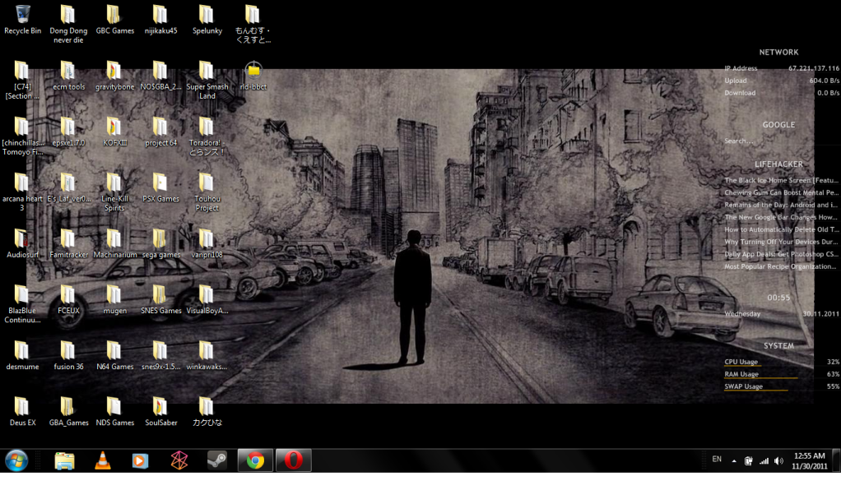
Task: Select the KOFXIII folder
Action: click(114, 132)
